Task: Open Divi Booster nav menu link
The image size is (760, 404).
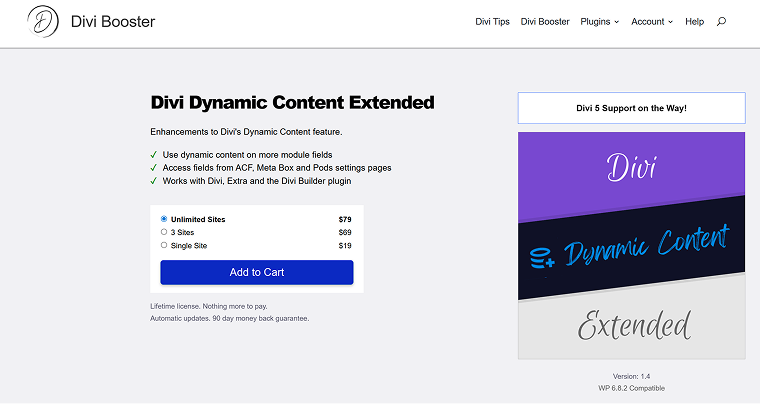Action: pyautogui.click(x=545, y=22)
